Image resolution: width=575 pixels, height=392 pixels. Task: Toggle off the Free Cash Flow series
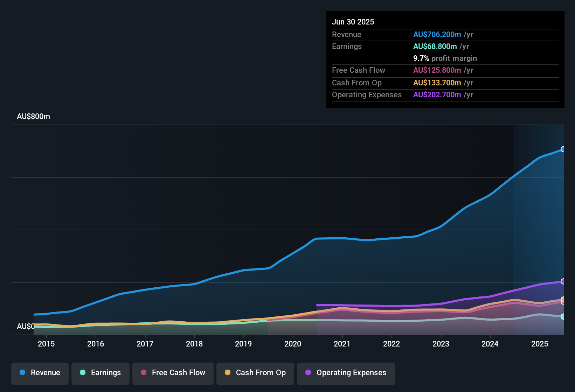[173, 373]
